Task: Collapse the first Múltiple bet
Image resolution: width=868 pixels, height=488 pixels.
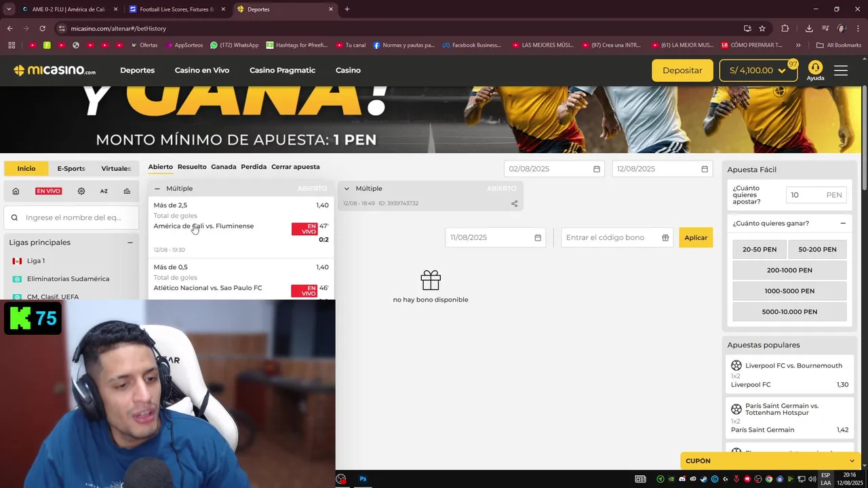Action: 157,188
